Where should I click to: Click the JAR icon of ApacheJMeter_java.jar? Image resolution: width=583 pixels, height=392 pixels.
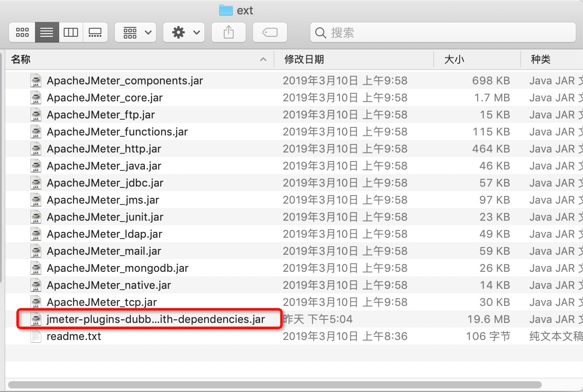(36, 166)
